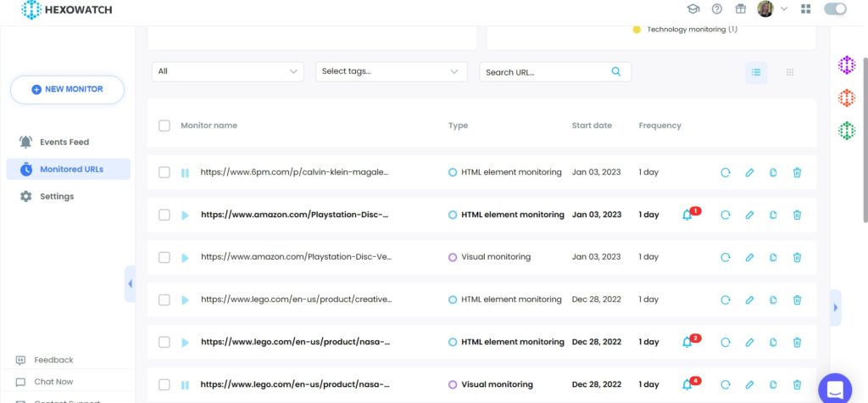Open the help question mark icon
Viewport: 868px width, 403px height.
717,8
